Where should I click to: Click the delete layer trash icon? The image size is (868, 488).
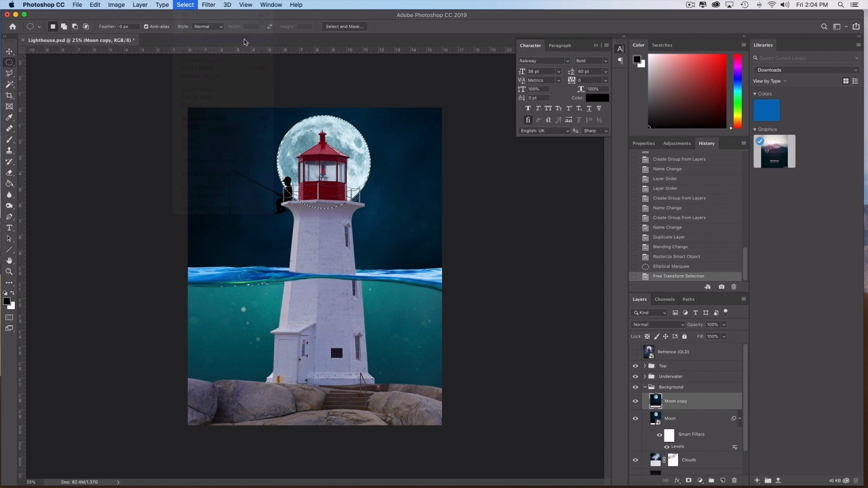tap(734, 481)
